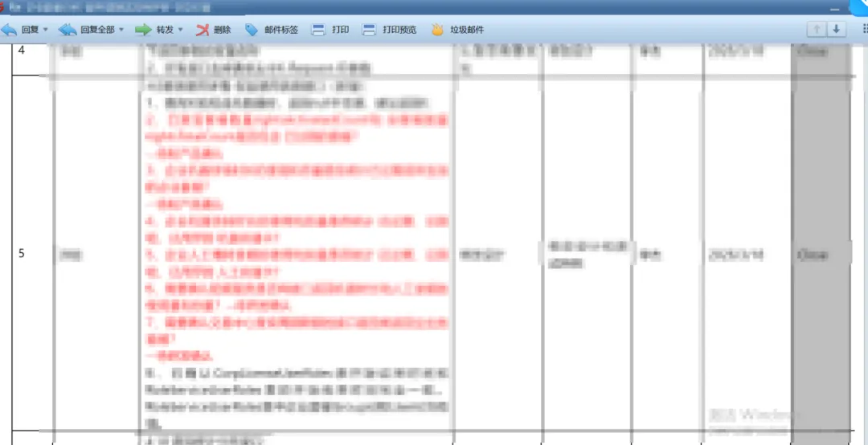Print the mail with 打印
The width and height of the screenshot is (868, 445).
[x=330, y=30]
